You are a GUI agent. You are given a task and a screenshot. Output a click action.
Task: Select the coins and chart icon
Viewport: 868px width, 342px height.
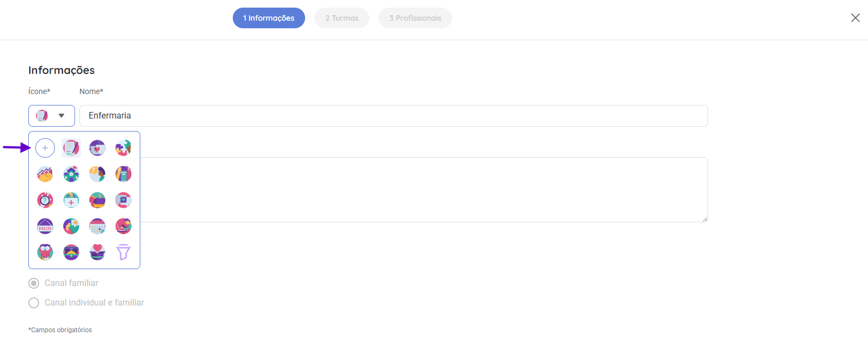pos(45,174)
